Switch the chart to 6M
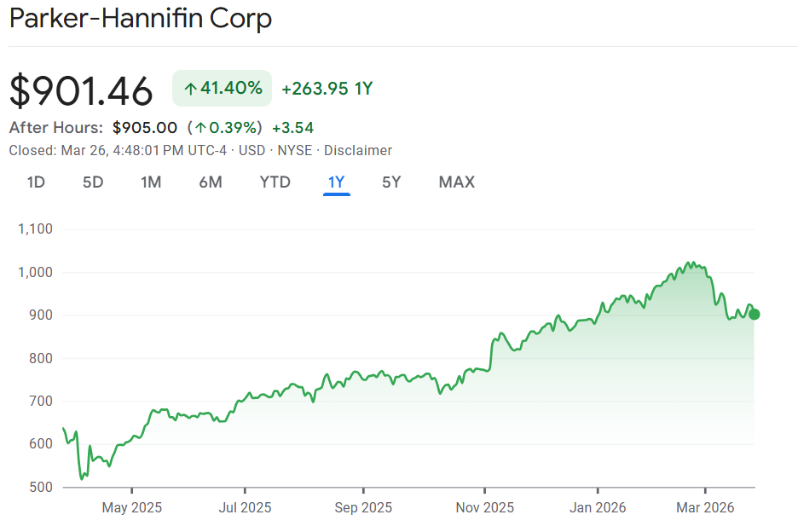 [211, 182]
